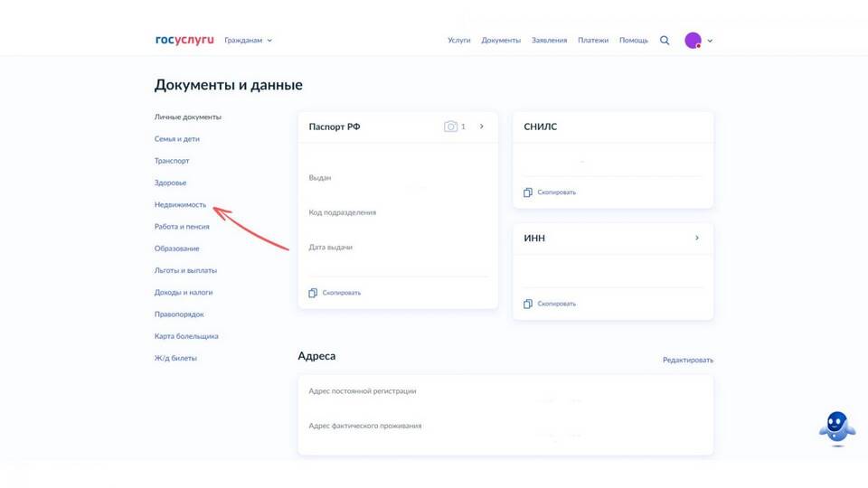Expand the Гражданам dropdown
The image size is (868, 488).
(249, 41)
